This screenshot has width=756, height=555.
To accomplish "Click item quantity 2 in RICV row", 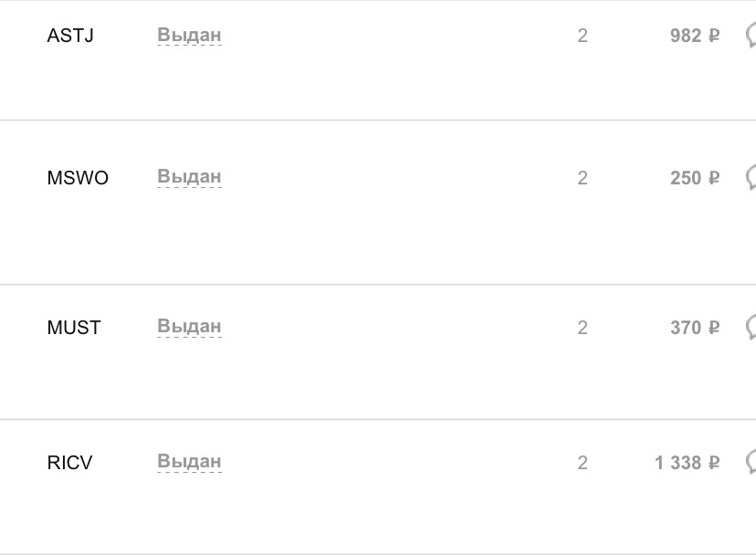I will click(583, 463).
